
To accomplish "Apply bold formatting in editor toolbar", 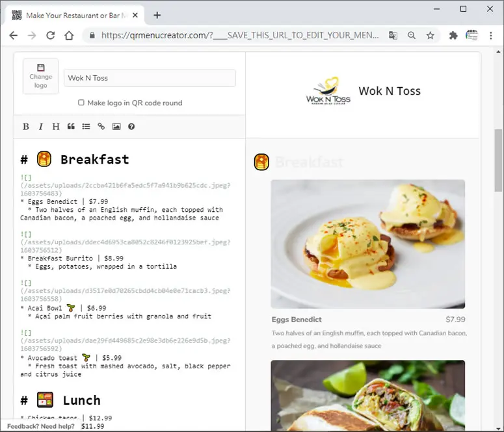I will [26, 127].
